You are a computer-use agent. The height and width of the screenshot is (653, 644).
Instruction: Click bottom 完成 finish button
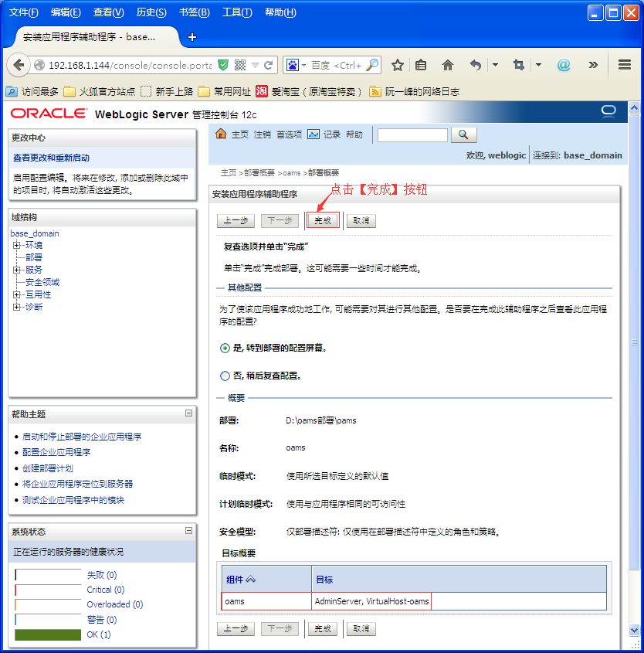[323, 629]
